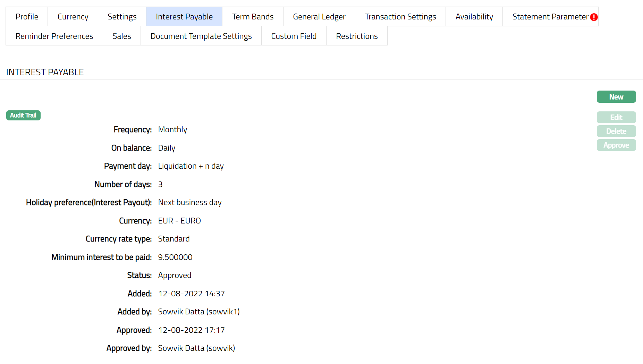Go to the Settings tab
The width and height of the screenshot is (643, 364).
pyautogui.click(x=122, y=17)
